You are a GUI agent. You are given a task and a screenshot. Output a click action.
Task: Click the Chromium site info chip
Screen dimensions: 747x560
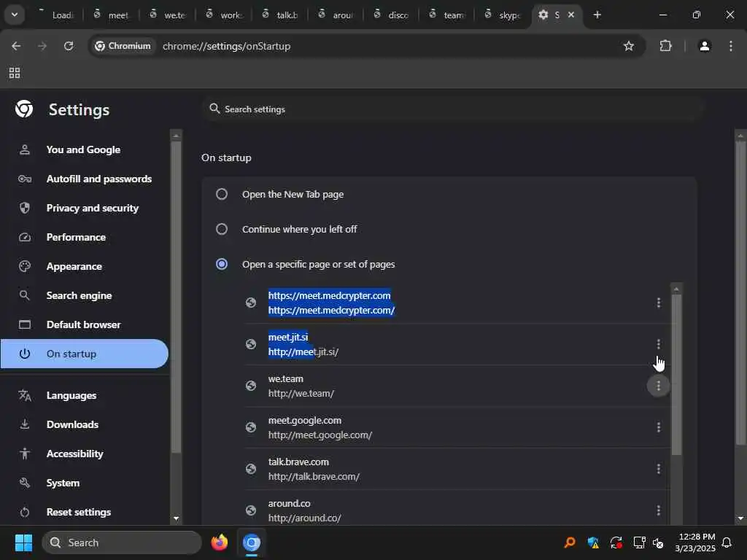123,46
